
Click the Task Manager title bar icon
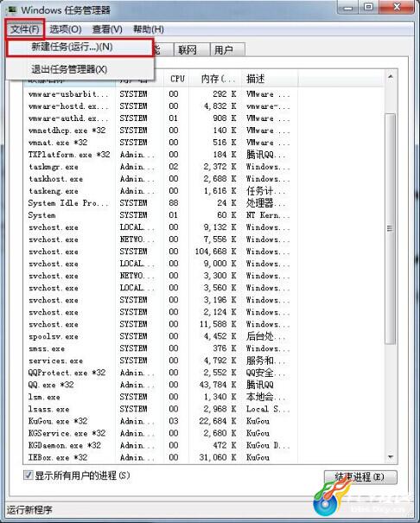11,10
